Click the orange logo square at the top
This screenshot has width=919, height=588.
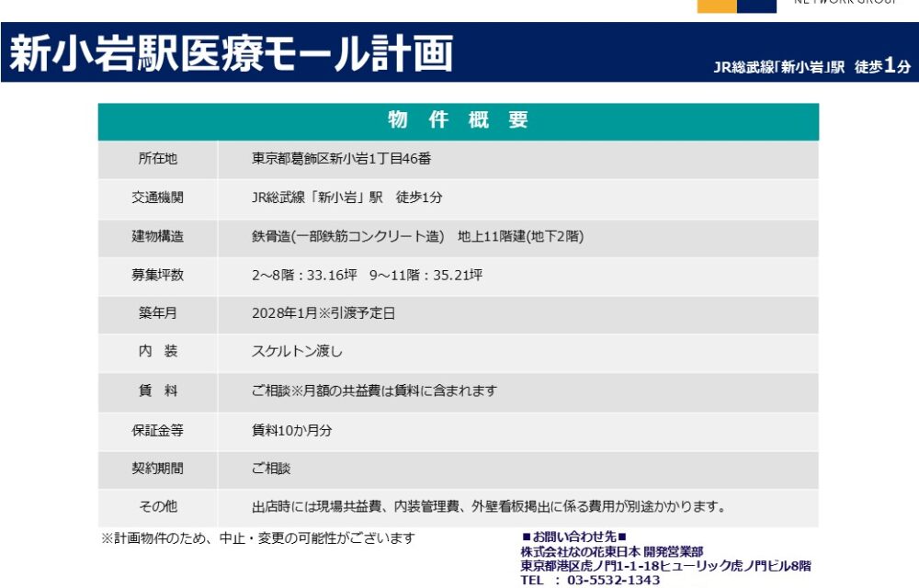pos(716,6)
